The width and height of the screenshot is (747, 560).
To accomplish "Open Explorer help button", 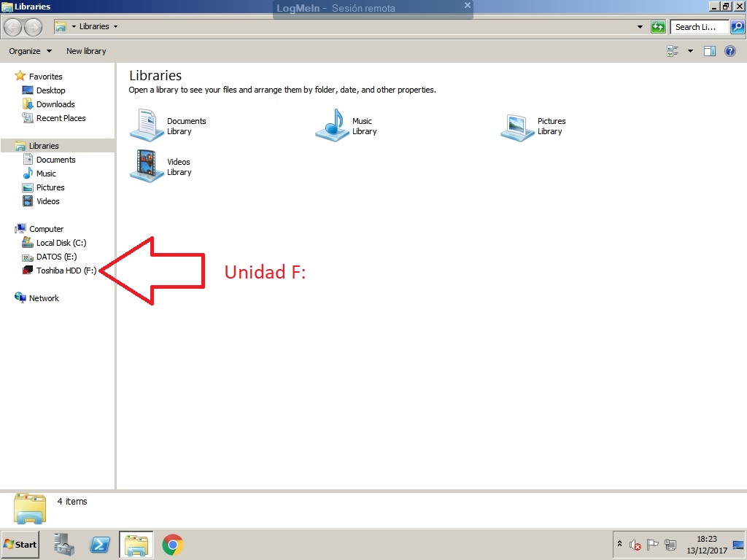I will click(x=729, y=51).
